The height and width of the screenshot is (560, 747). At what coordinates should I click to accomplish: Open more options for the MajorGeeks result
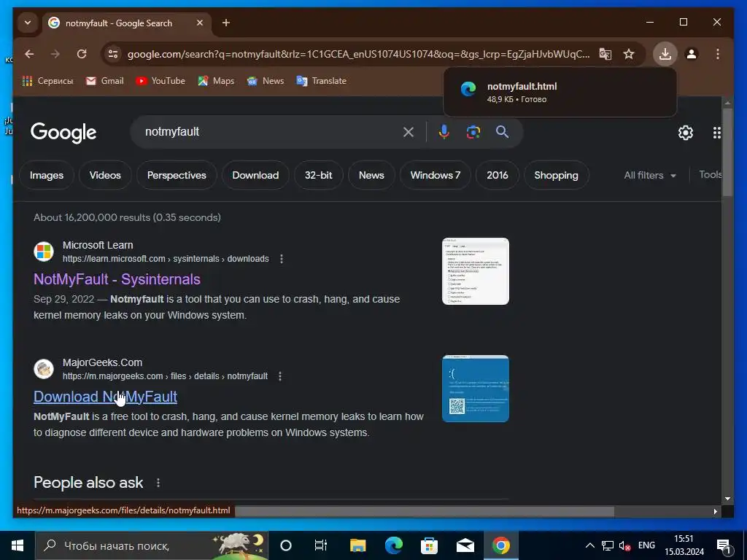click(x=280, y=376)
